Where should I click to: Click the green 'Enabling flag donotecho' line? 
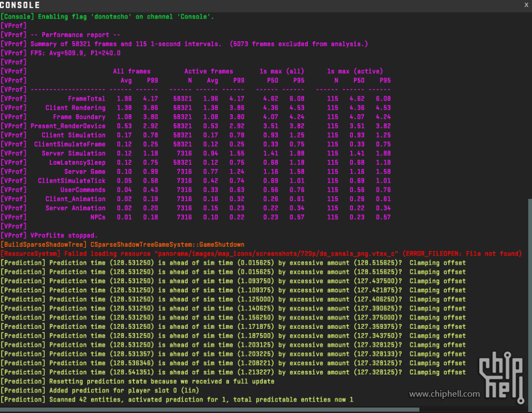107,17
